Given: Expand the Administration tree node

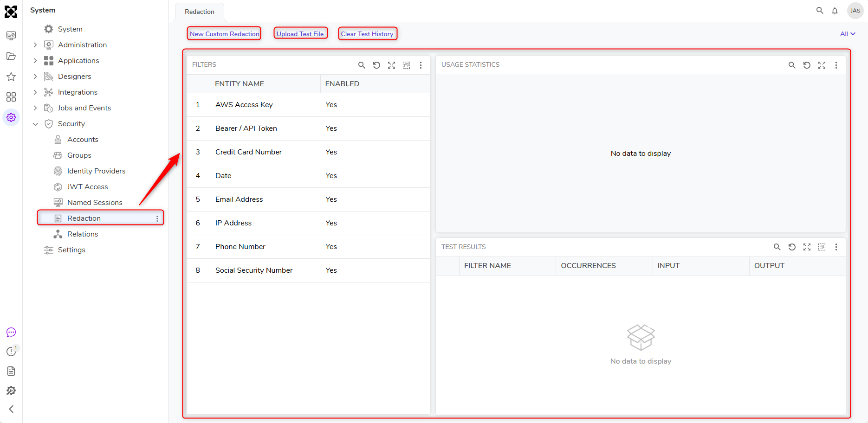Looking at the screenshot, I should pos(35,45).
